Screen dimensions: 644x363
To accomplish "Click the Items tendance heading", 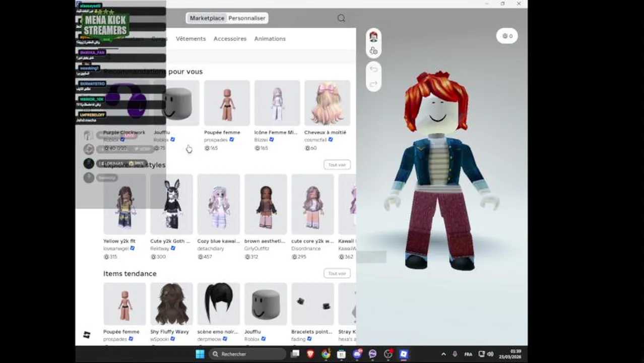I will (130, 273).
